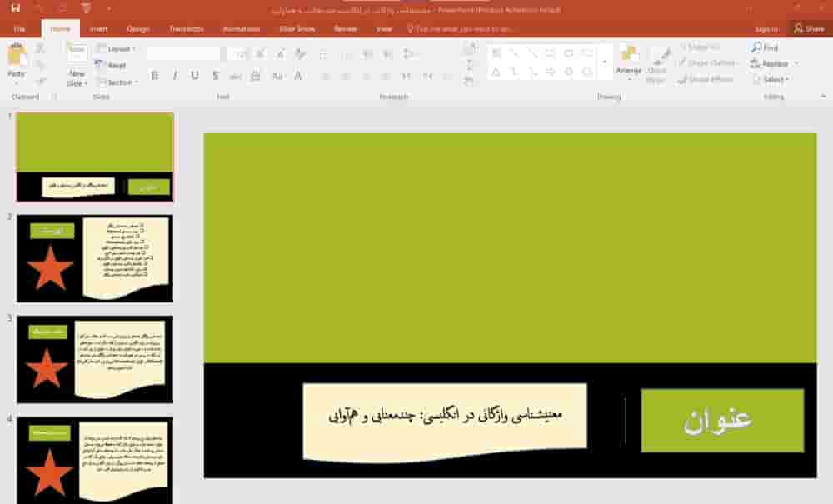
Task: Click the Share button
Action: click(x=809, y=28)
